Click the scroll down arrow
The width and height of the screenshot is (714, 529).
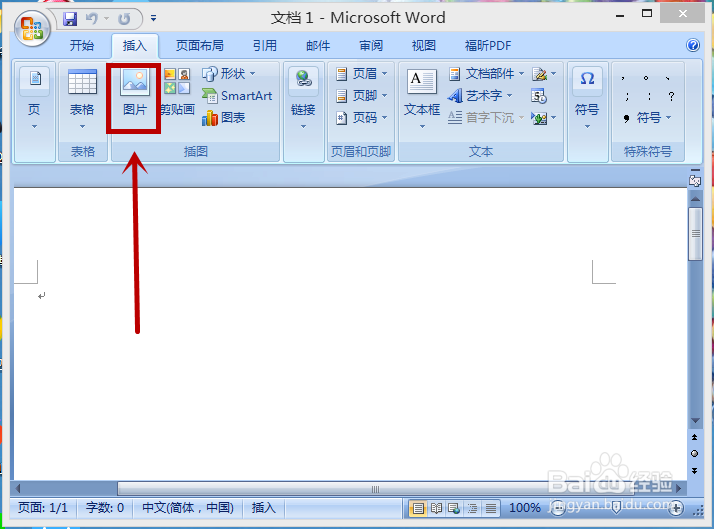(695, 420)
